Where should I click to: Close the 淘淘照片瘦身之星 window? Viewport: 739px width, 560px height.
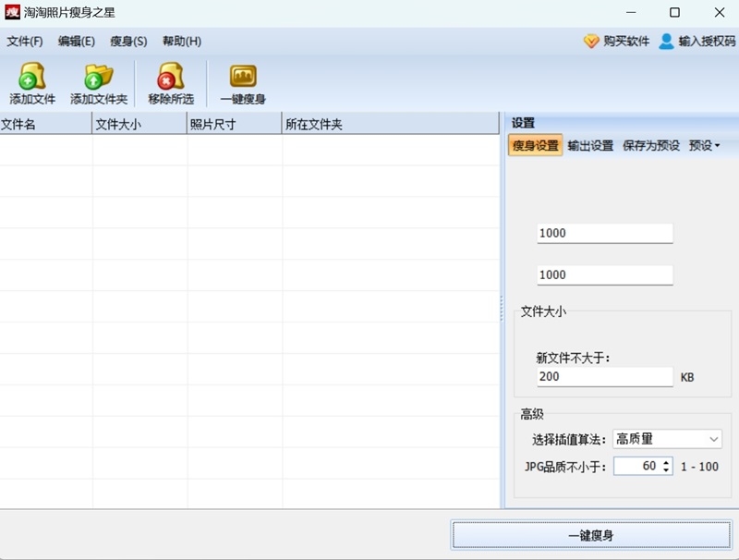pos(720,13)
